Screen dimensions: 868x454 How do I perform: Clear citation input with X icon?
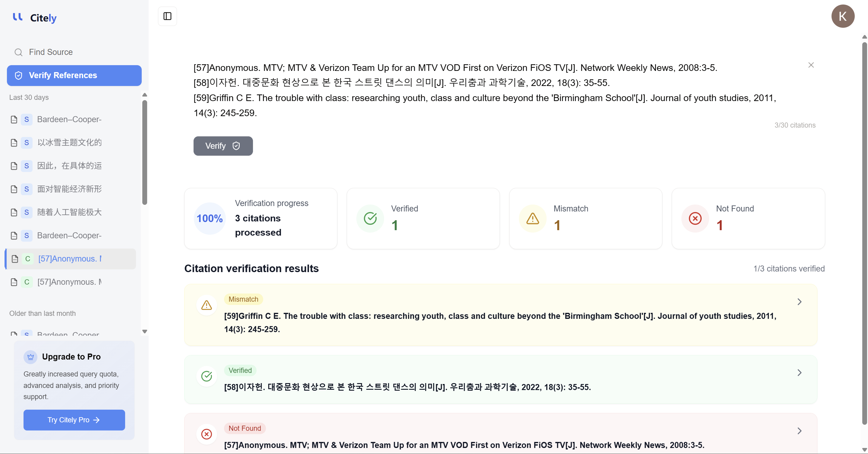coord(811,65)
